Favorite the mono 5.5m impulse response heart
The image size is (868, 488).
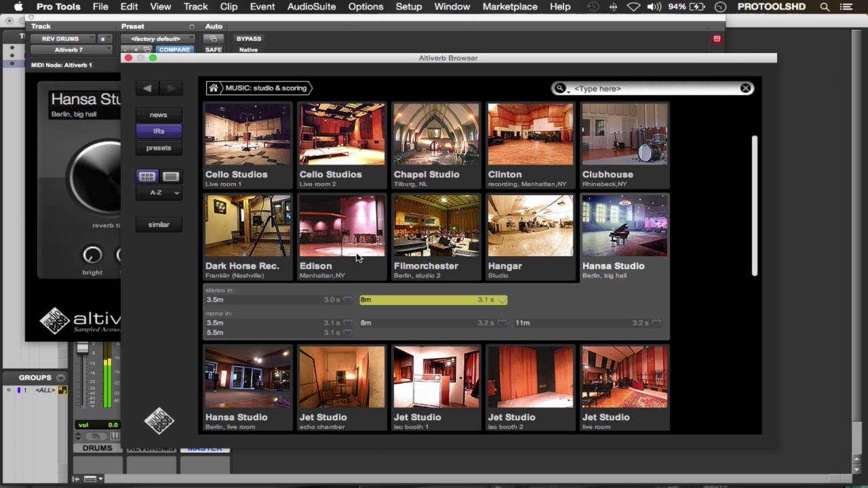(x=347, y=333)
